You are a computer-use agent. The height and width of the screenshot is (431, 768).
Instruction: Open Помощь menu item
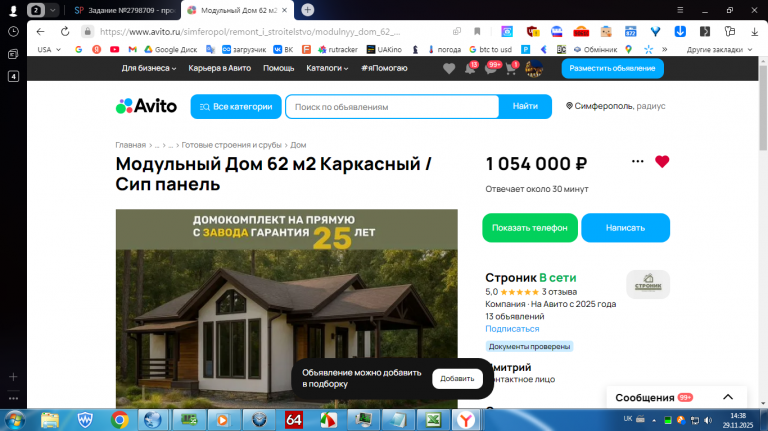pyautogui.click(x=278, y=68)
